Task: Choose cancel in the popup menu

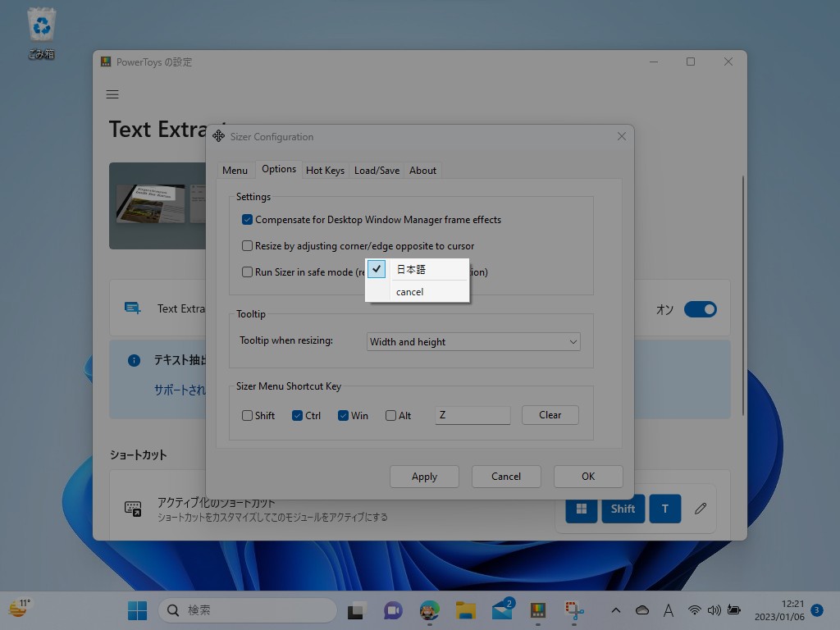Action: [417, 292]
